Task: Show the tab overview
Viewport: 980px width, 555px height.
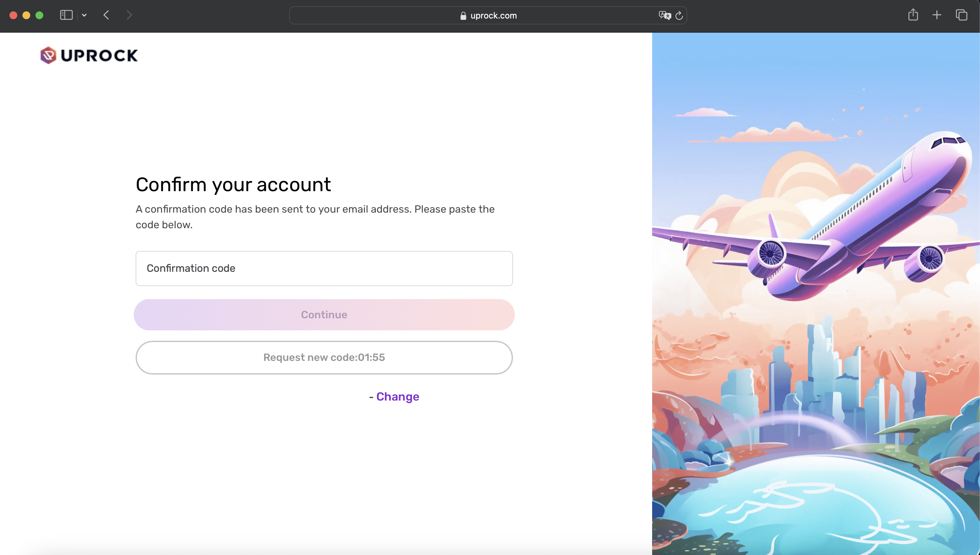Action: pos(961,15)
